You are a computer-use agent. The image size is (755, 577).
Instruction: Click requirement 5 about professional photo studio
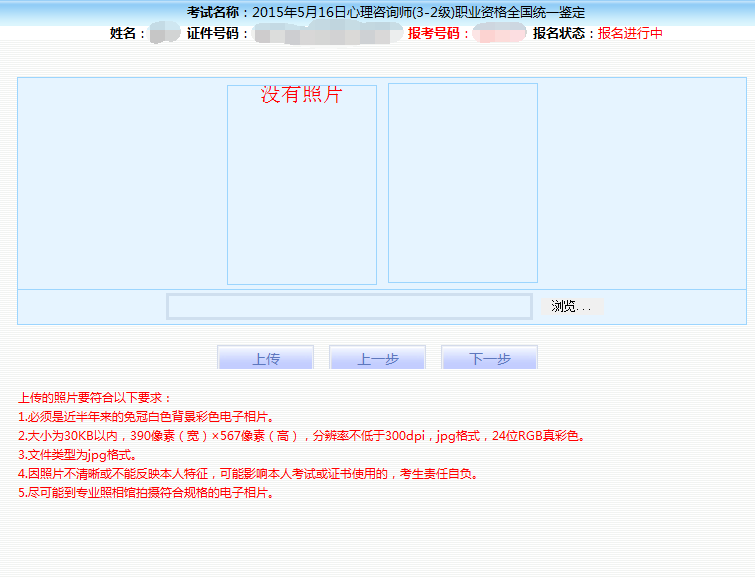coord(145,493)
